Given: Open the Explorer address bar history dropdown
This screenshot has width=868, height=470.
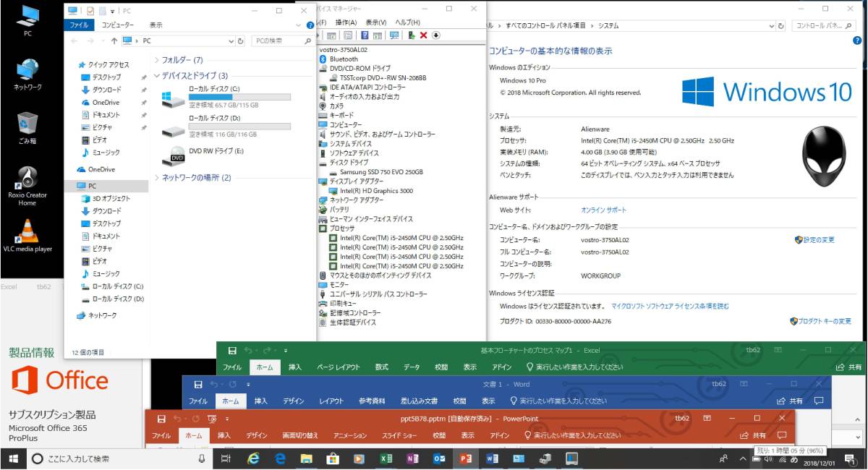Looking at the screenshot, I should (x=231, y=41).
